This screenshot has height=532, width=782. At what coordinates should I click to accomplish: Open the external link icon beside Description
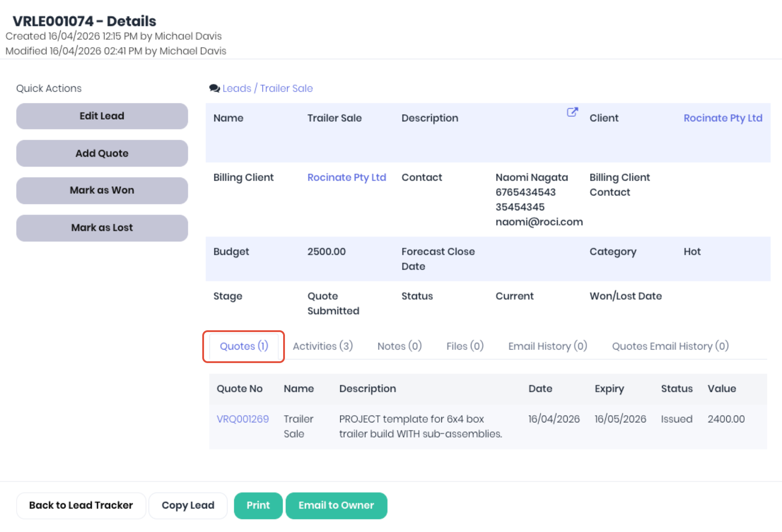[x=572, y=112]
